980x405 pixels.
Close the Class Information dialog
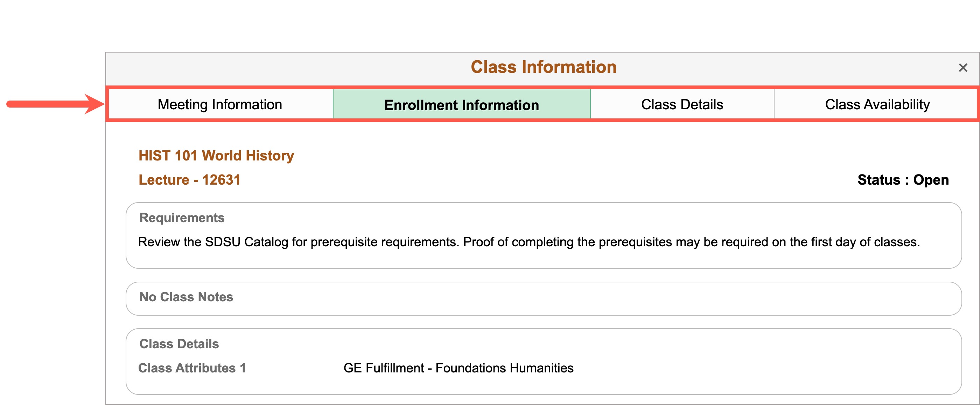tap(963, 68)
